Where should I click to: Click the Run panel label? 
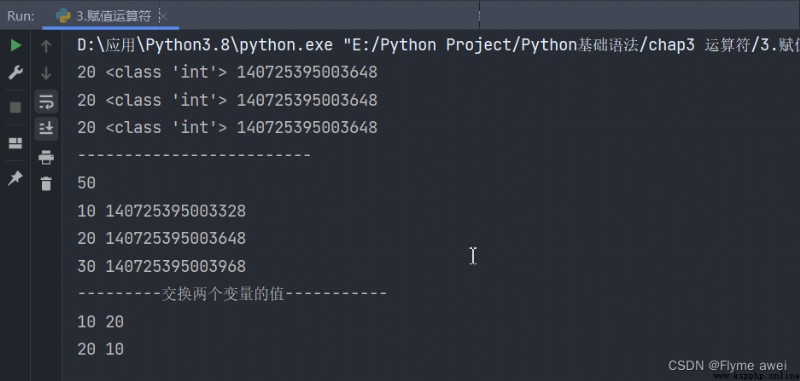tap(20, 16)
